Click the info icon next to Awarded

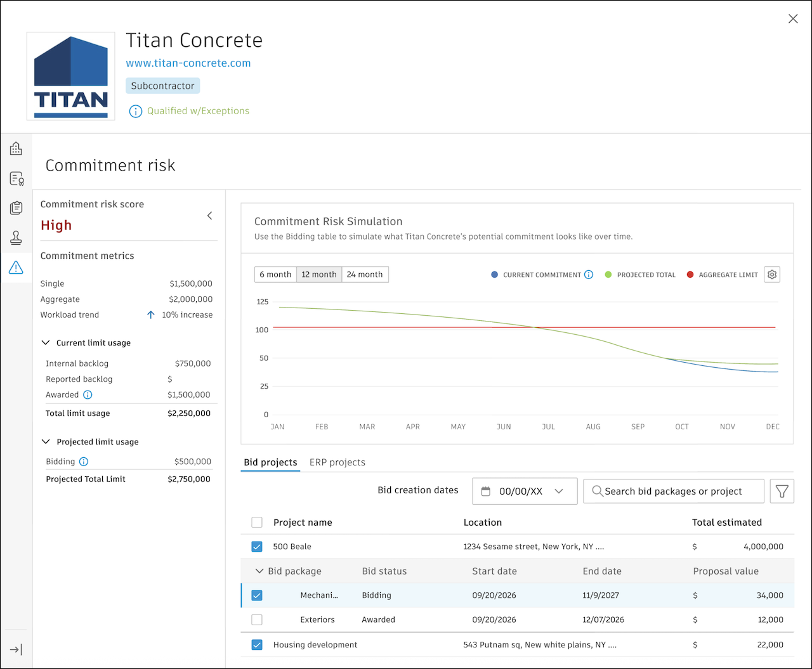tap(88, 394)
